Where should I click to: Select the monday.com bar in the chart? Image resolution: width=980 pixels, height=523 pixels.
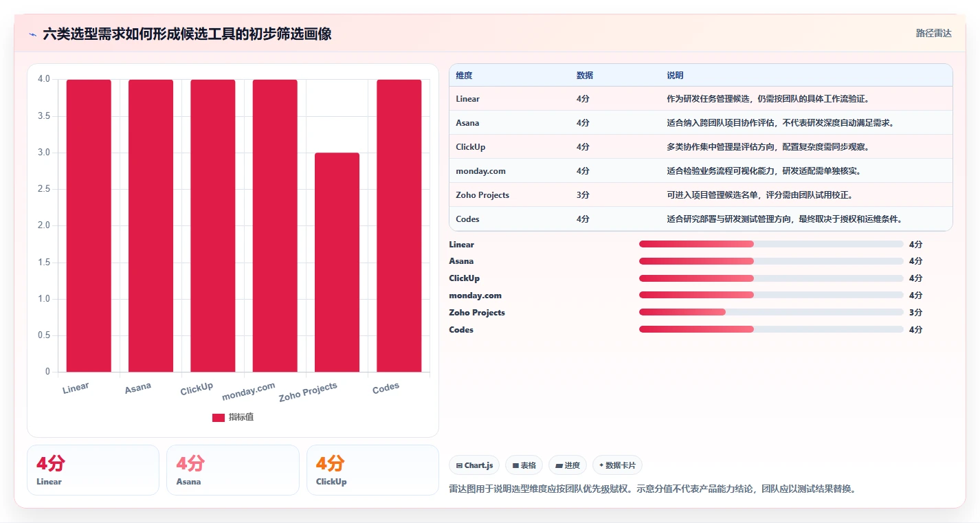[x=275, y=225]
